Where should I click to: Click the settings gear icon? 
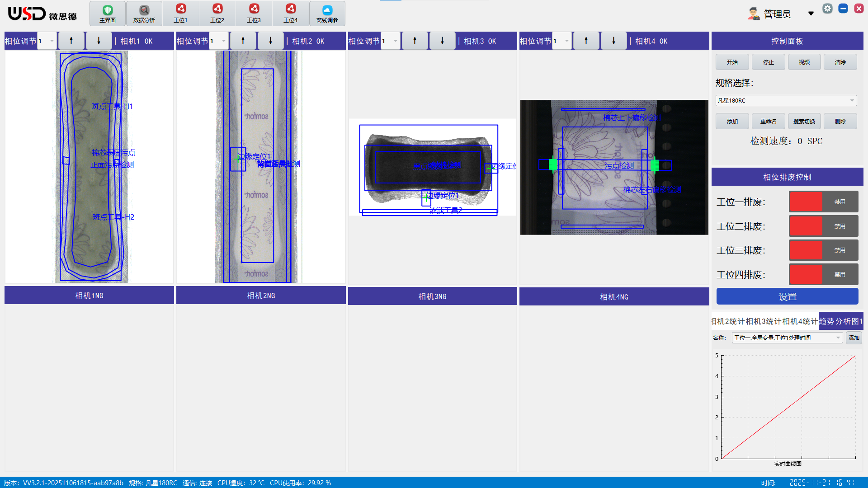click(x=827, y=9)
